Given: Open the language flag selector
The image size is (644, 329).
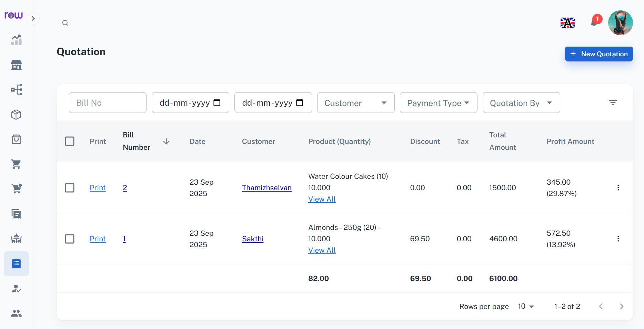Looking at the screenshot, I should 567,23.
